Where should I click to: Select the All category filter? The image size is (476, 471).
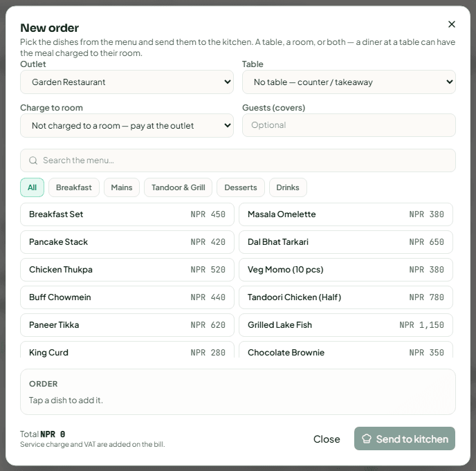[x=33, y=187]
